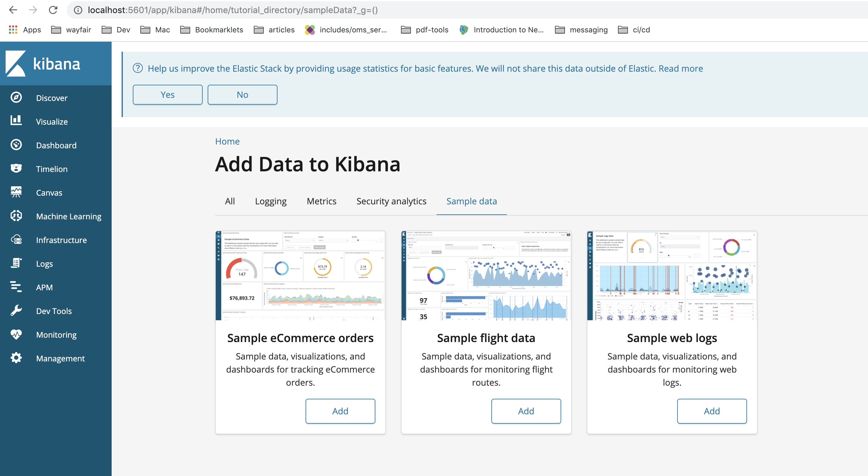Open the Dev Tools wrench icon
Image resolution: width=868 pixels, height=476 pixels.
(16, 311)
